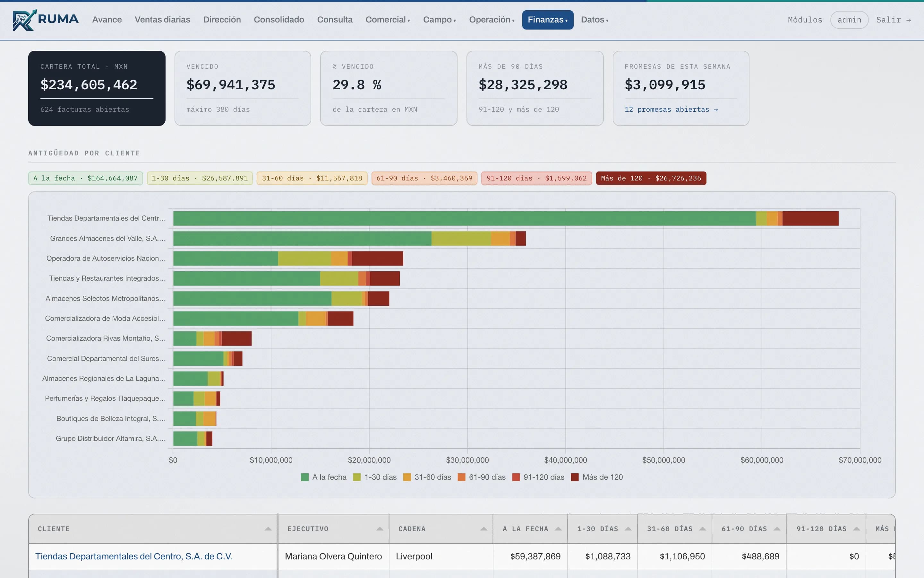Open Ventas diarias in the navbar

(162, 20)
